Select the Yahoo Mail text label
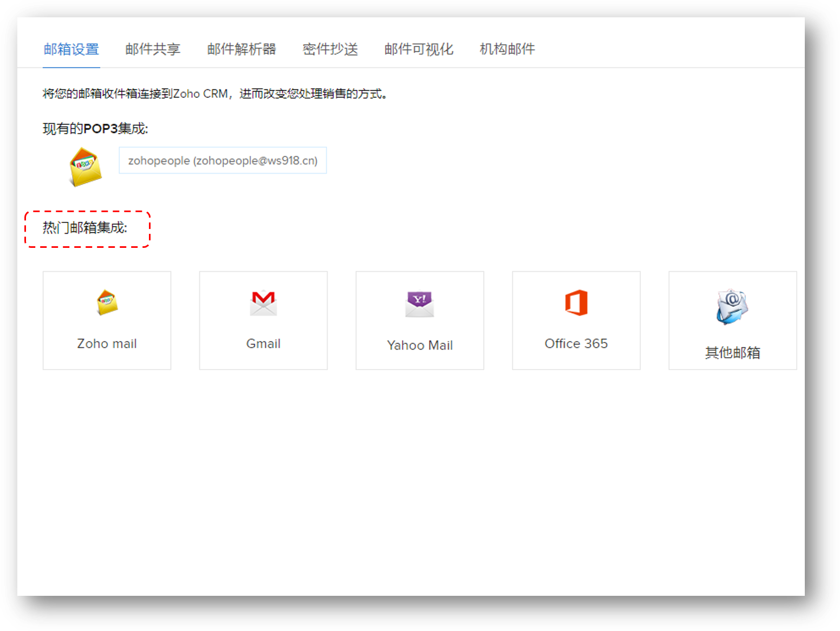 pyautogui.click(x=420, y=345)
